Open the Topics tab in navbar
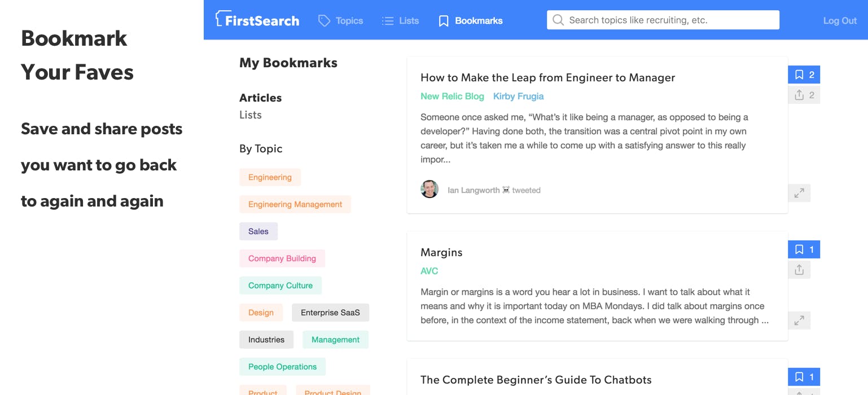868x395 pixels. click(x=341, y=21)
